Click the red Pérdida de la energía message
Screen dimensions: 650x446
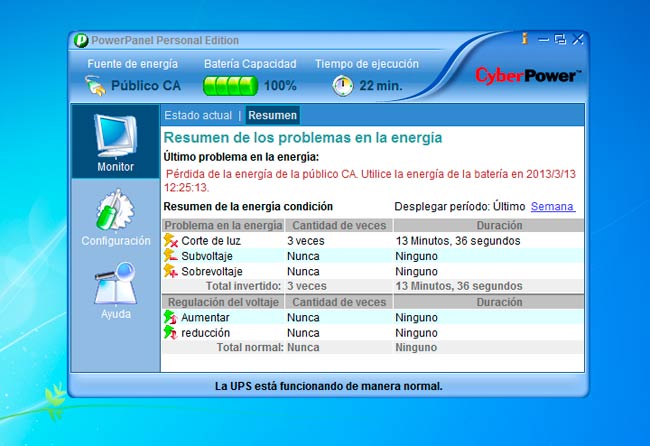(x=370, y=181)
